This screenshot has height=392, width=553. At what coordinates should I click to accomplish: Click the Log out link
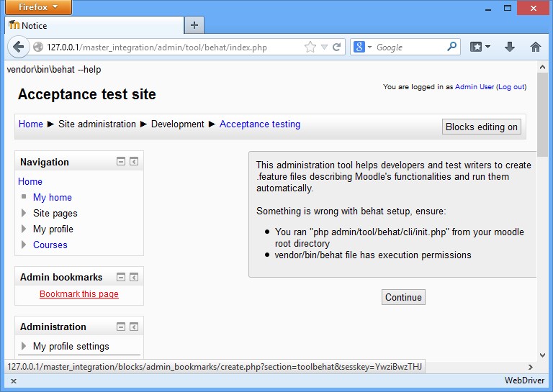(x=511, y=86)
